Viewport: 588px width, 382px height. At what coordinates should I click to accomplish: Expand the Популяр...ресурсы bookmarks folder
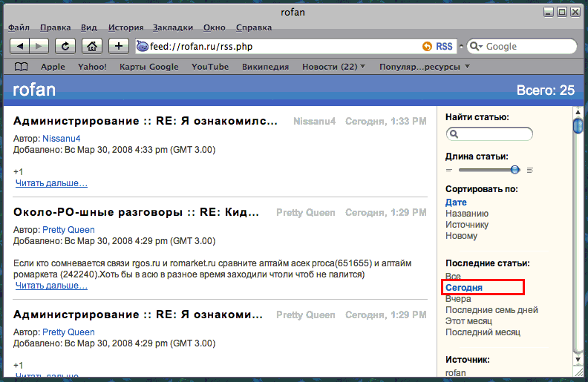[425, 67]
